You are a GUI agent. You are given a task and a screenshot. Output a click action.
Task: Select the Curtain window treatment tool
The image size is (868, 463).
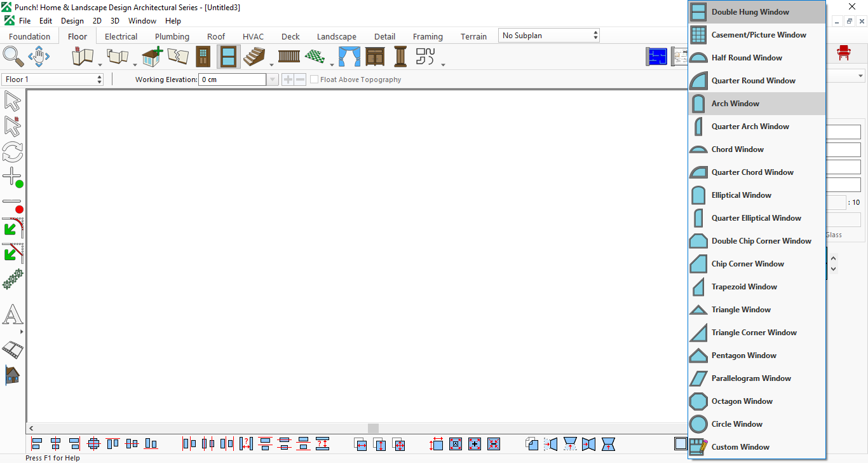pyautogui.click(x=349, y=57)
